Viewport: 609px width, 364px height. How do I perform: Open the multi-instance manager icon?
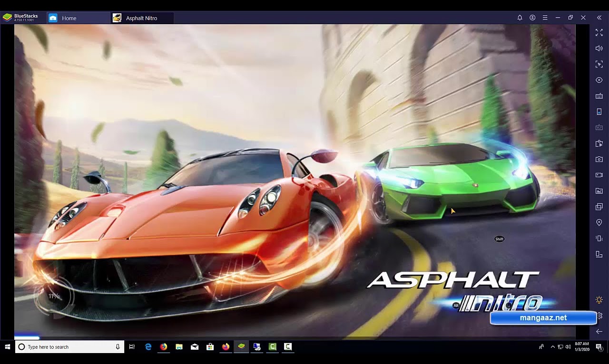pos(599,207)
